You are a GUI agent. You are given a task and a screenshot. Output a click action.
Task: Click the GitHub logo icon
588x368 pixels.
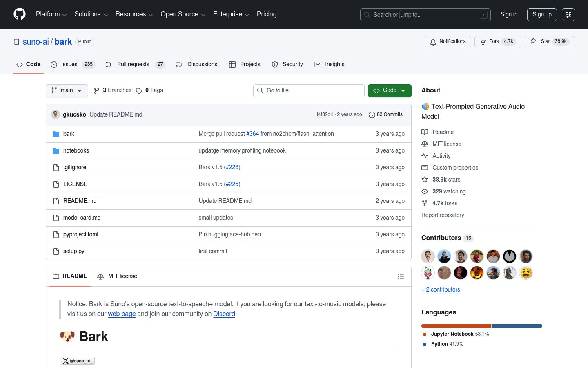[x=20, y=14]
